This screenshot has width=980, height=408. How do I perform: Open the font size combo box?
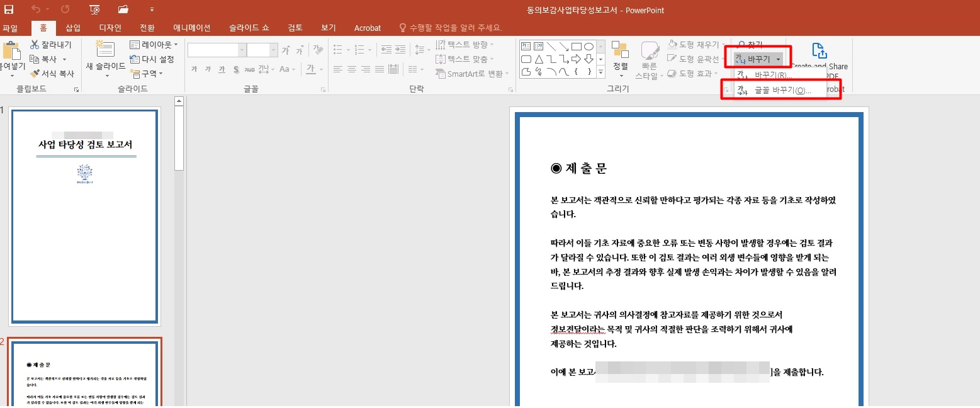[x=262, y=50]
